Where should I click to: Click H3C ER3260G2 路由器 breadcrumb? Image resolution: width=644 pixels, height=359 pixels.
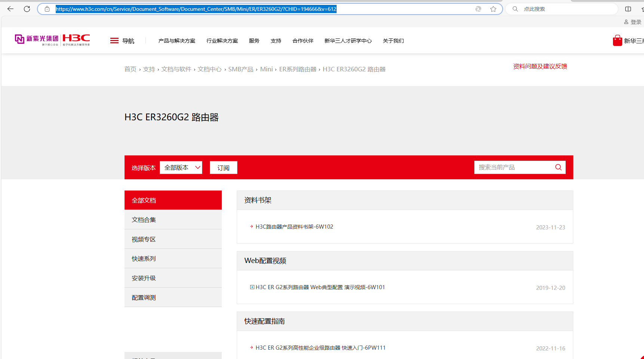point(354,69)
